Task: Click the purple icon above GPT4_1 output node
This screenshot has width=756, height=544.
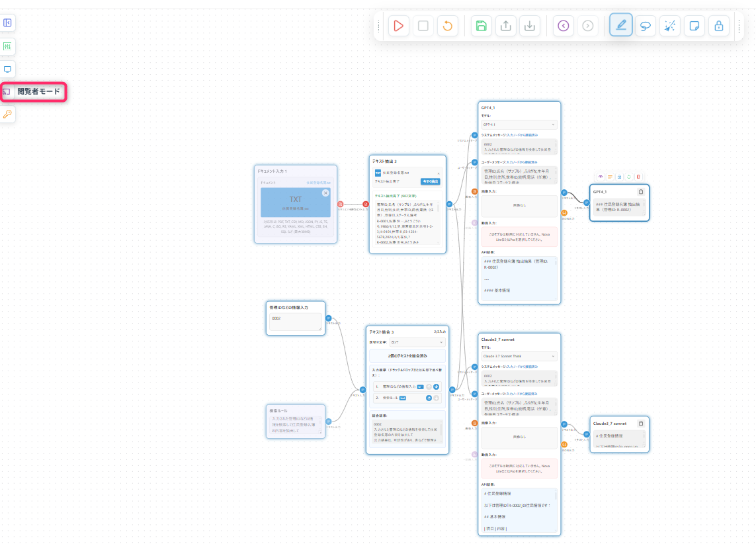Action: [x=601, y=177]
